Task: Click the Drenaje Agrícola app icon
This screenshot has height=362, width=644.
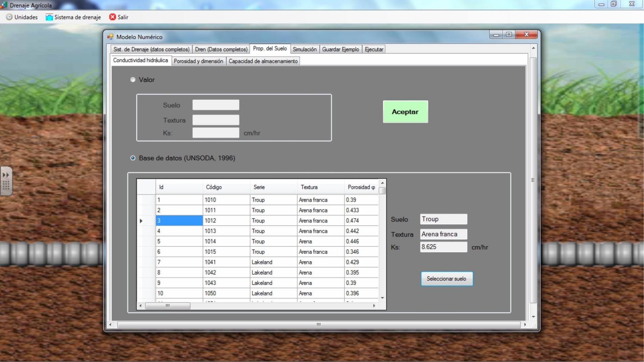Action: coord(4,5)
